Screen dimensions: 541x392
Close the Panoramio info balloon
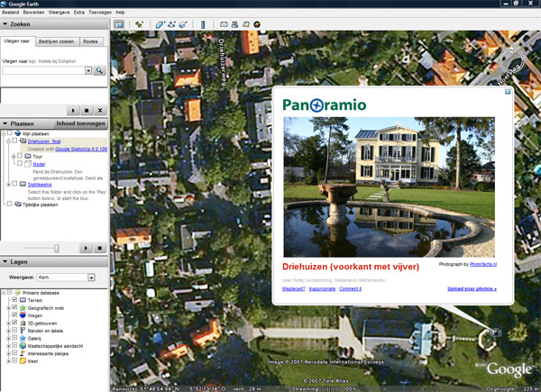point(508,92)
